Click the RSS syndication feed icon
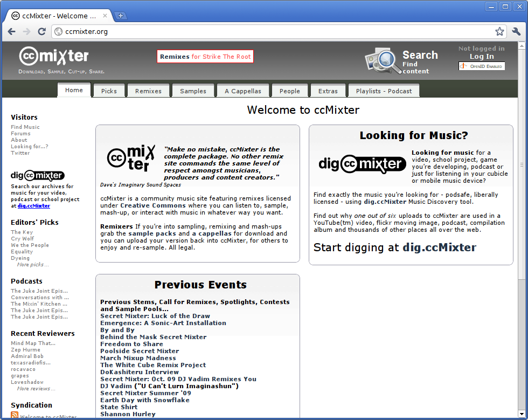This screenshot has width=528, height=420. pos(15,415)
